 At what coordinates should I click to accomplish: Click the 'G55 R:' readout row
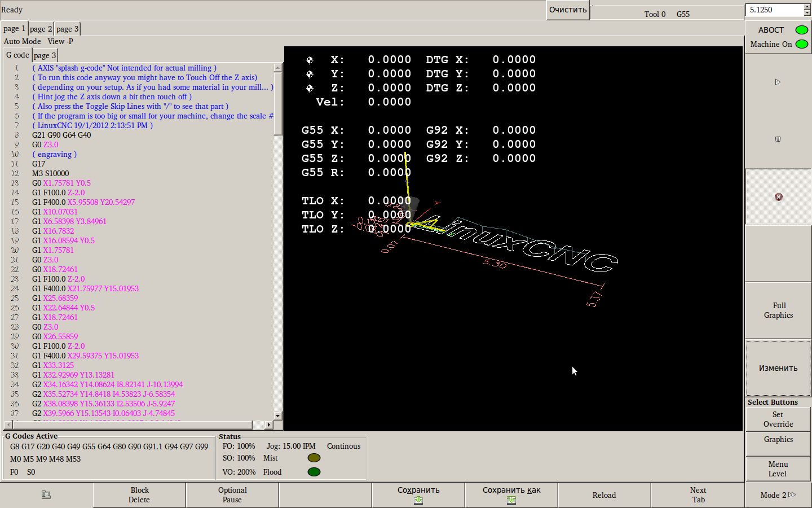tap(356, 173)
